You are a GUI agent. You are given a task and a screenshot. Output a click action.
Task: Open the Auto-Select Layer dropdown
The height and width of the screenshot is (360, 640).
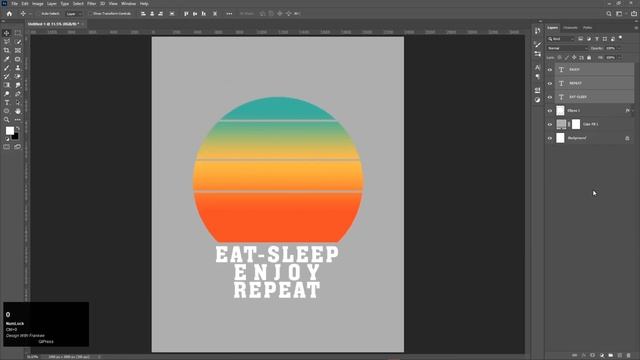point(73,14)
